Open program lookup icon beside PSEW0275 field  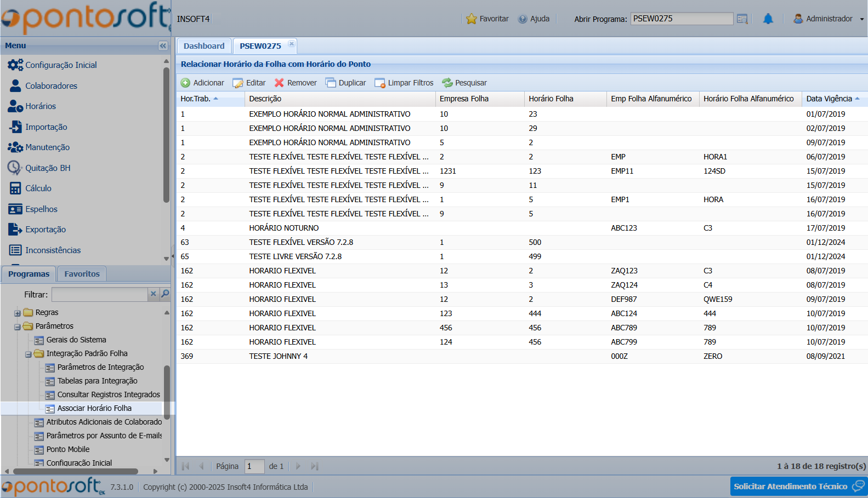coord(742,19)
